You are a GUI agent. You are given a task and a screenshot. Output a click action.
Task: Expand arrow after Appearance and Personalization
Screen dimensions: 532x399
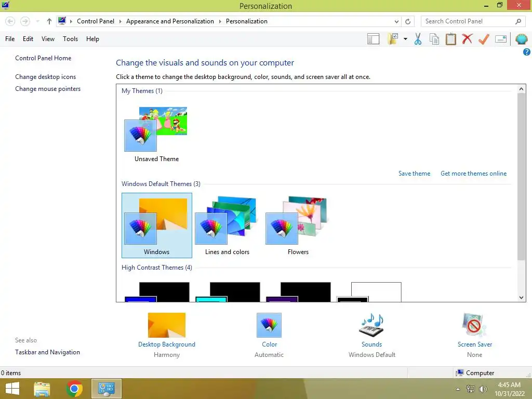tap(220, 21)
